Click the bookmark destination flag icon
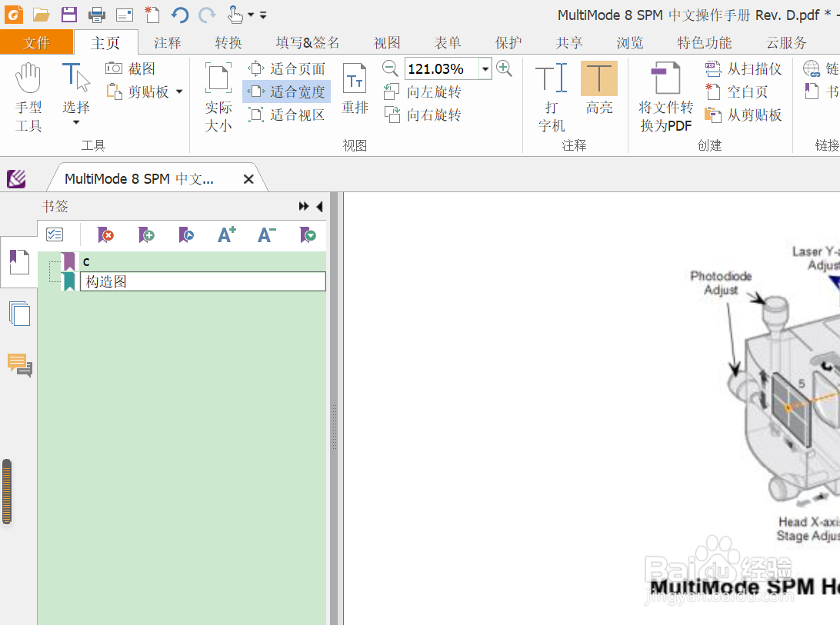840x625 pixels. 186,234
